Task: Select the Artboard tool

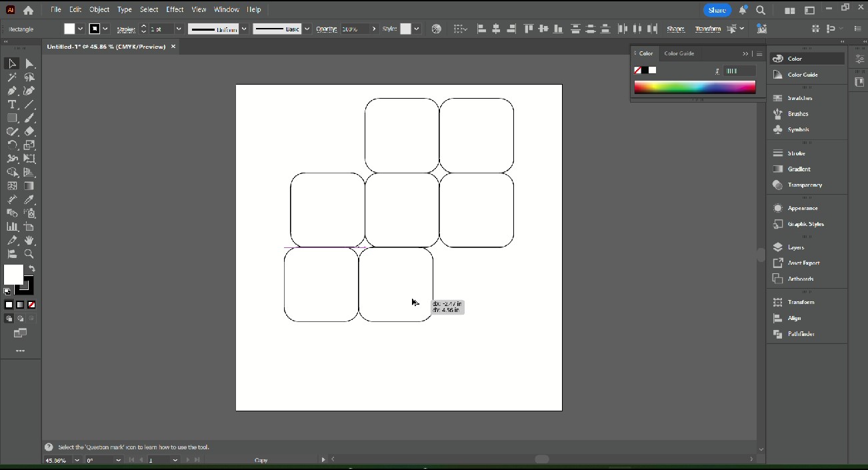Action: tap(29, 227)
